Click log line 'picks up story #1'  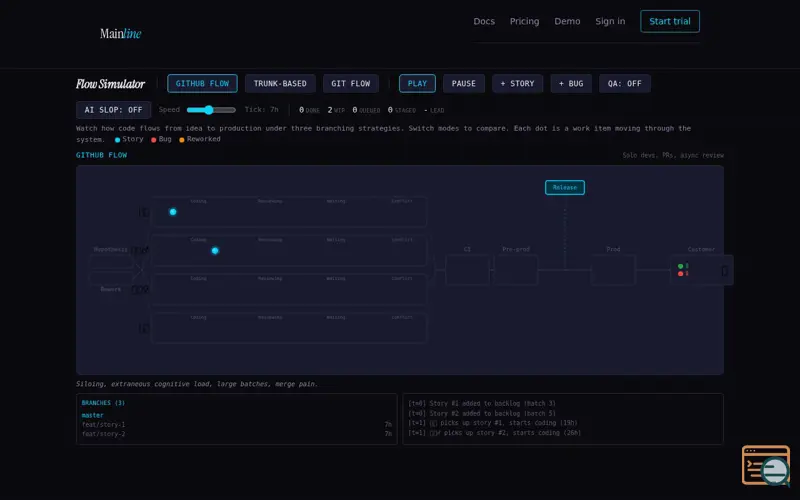(x=492, y=423)
